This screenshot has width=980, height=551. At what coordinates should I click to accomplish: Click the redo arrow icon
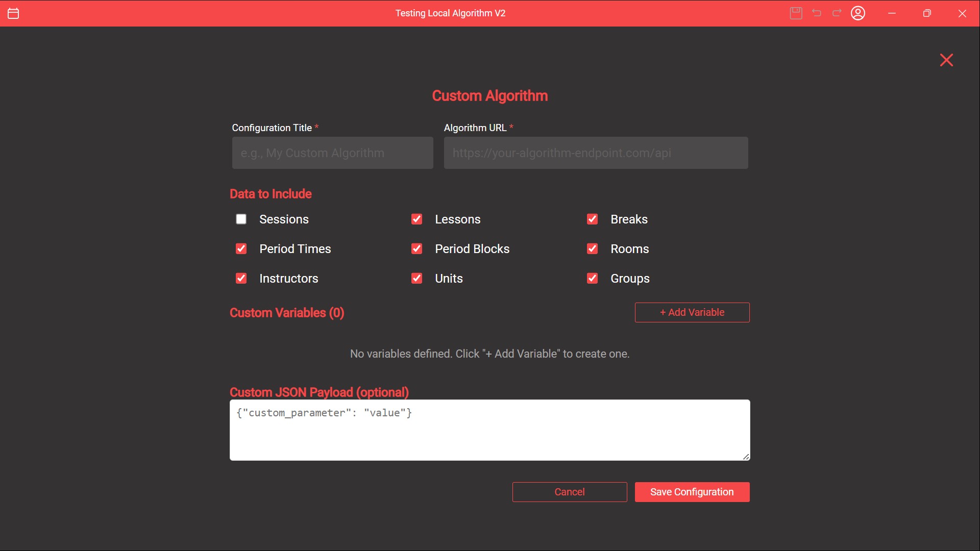pyautogui.click(x=837, y=13)
